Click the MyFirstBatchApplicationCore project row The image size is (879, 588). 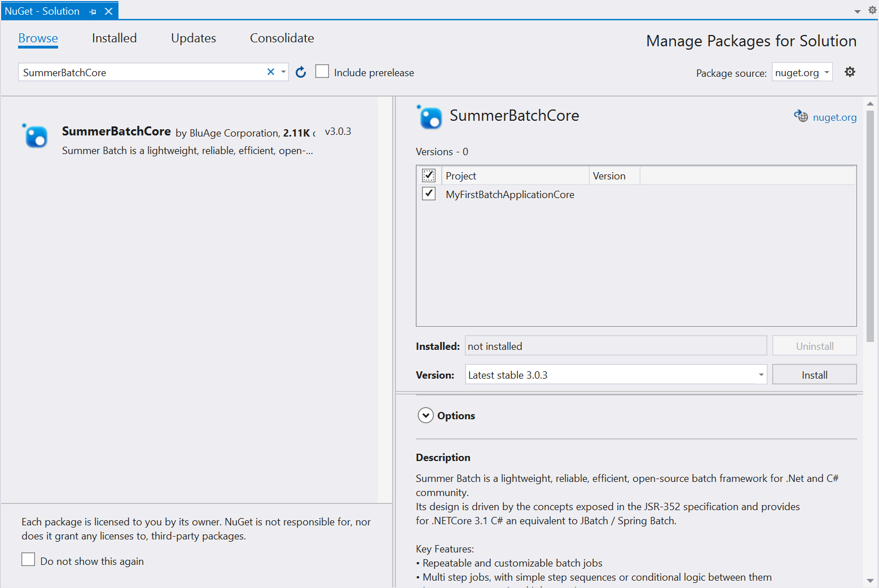pos(636,194)
